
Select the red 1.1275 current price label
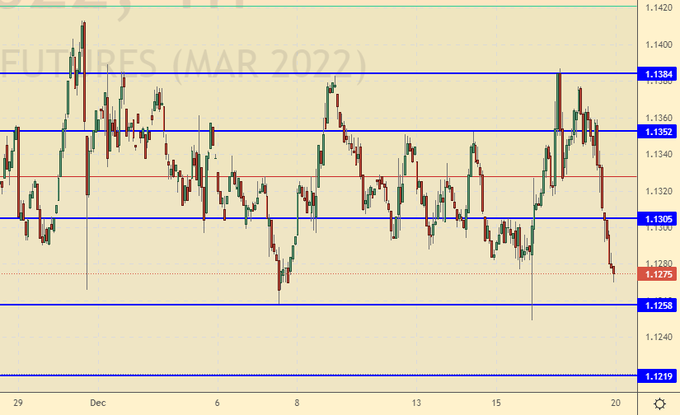point(658,273)
